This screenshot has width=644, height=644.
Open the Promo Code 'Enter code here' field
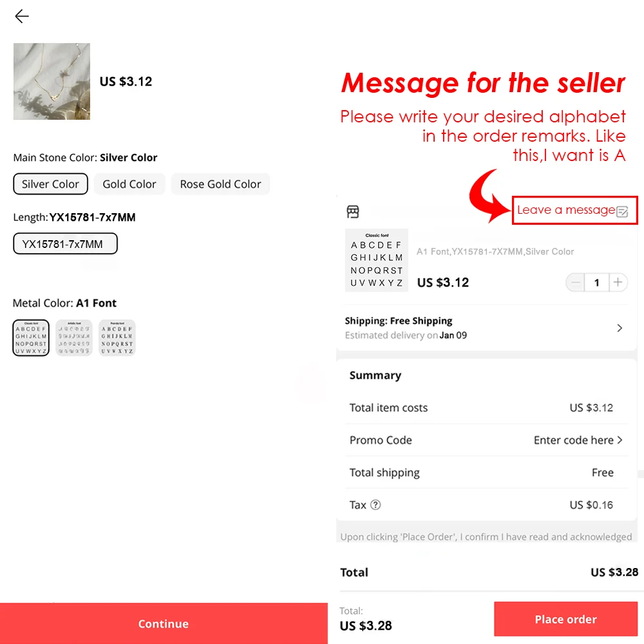[578, 440]
